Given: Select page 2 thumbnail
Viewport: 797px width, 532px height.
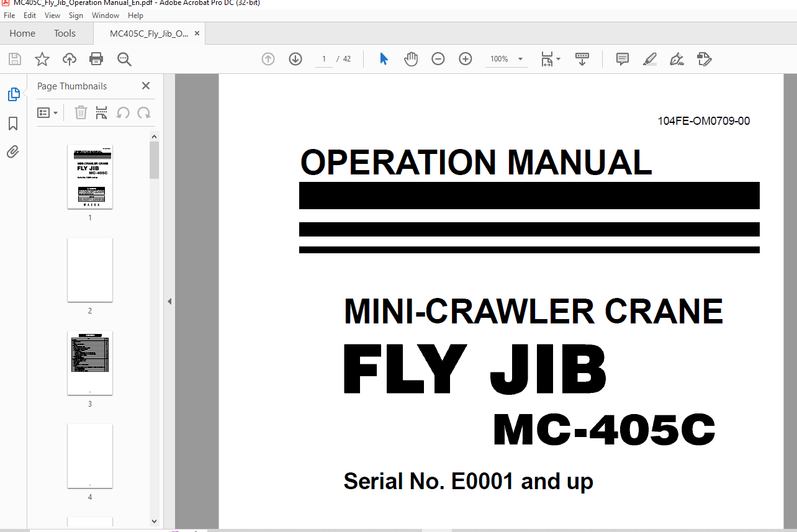Looking at the screenshot, I should pos(90,270).
